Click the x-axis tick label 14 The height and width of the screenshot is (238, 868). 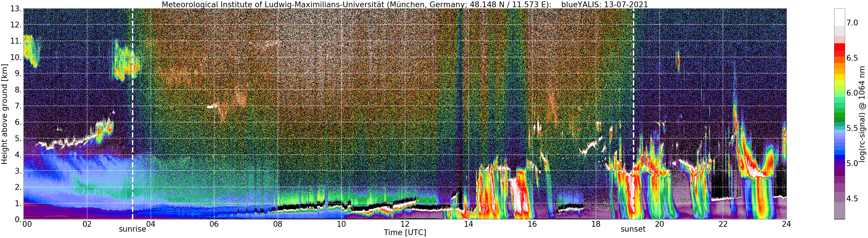click(x=468, y=224)
